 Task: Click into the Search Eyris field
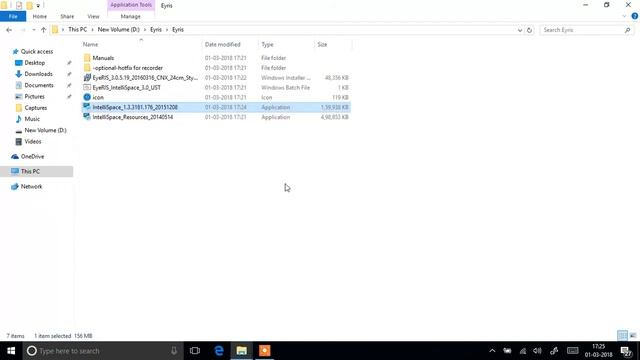pos(582,30)
